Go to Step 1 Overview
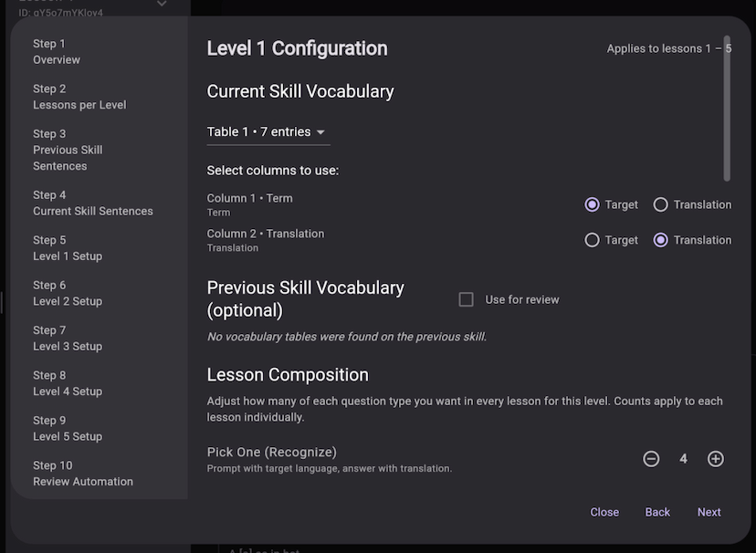The image size is (756, 553). pyautogui.click(x=57, y=51)
